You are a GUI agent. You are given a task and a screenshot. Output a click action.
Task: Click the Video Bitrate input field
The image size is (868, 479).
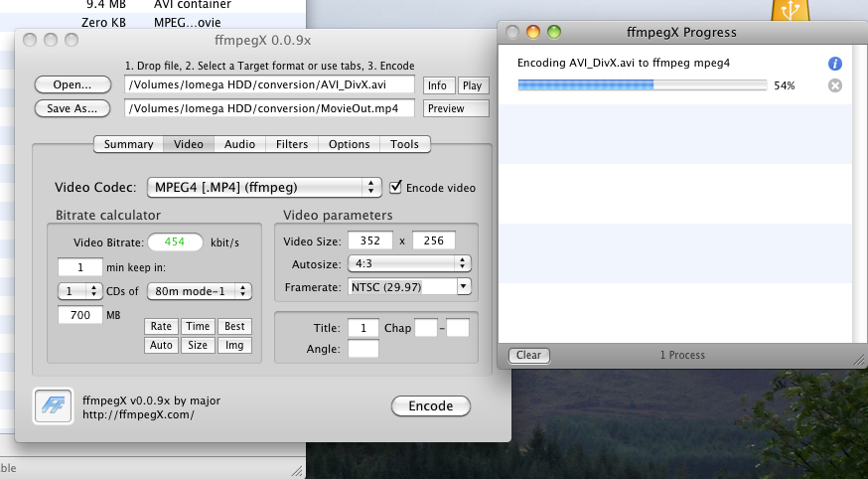click(x=175, y=242)
